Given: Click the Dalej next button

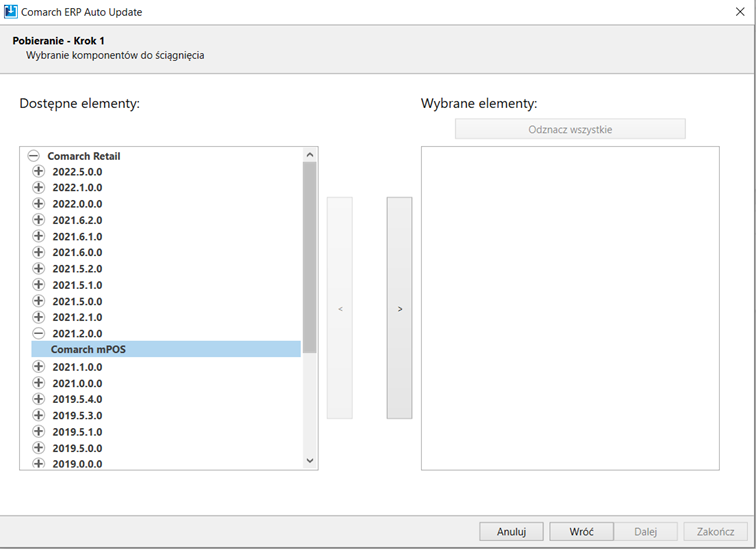Looking at the screenshot, I should [x=646, y=532].
